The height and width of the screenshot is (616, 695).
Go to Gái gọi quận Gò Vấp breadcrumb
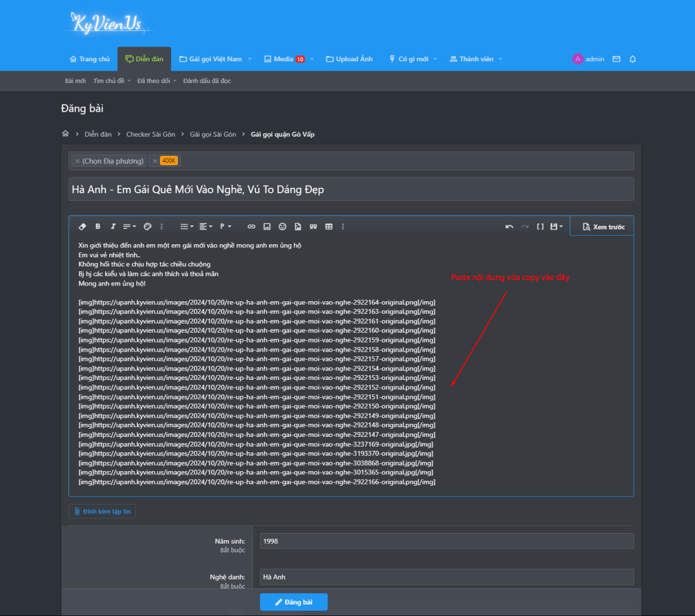click(x=282, y=134)
